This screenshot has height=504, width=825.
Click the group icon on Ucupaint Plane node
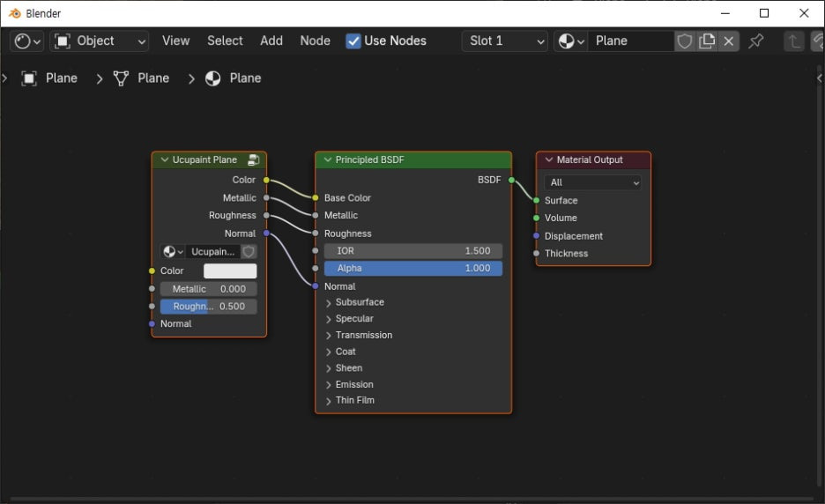coord(254,159)
